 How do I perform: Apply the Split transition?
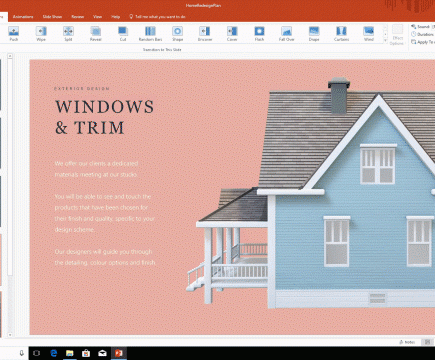pos(68,34)
